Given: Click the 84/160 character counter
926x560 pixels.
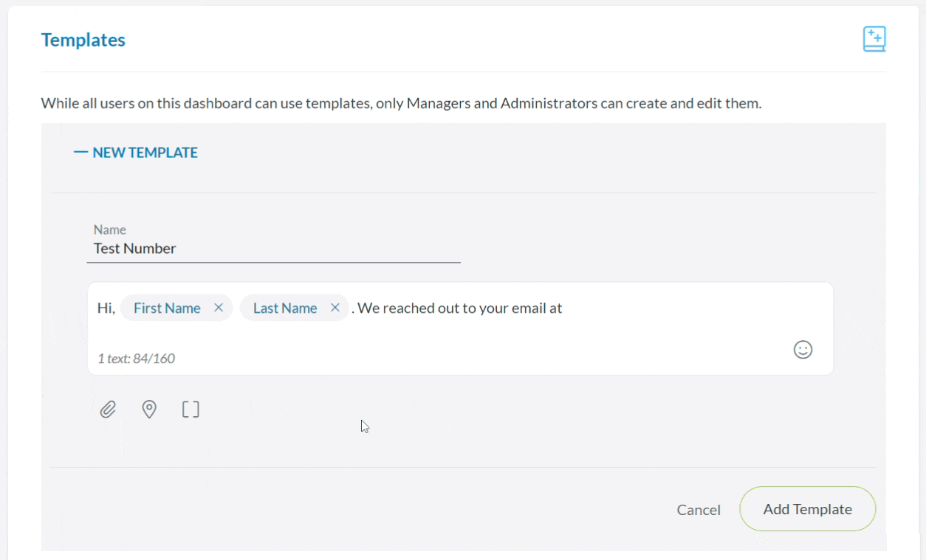Looking at the screenshot, I should click(136, 359).
